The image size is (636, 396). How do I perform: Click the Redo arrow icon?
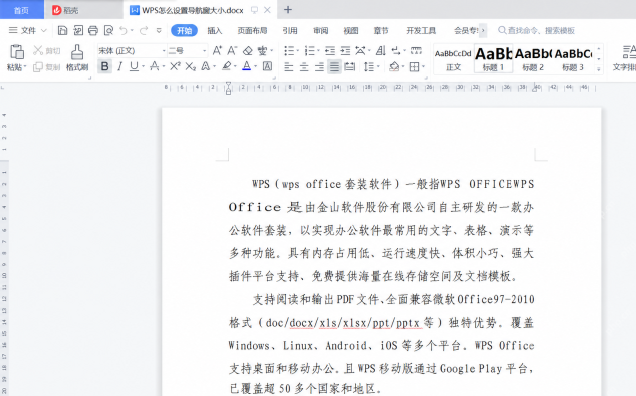coord(144,30)
